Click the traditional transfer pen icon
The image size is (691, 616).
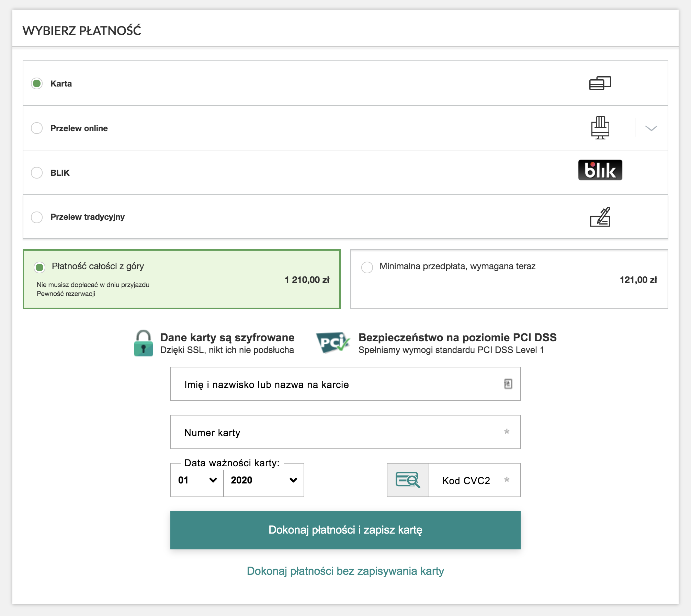(600, 217)
